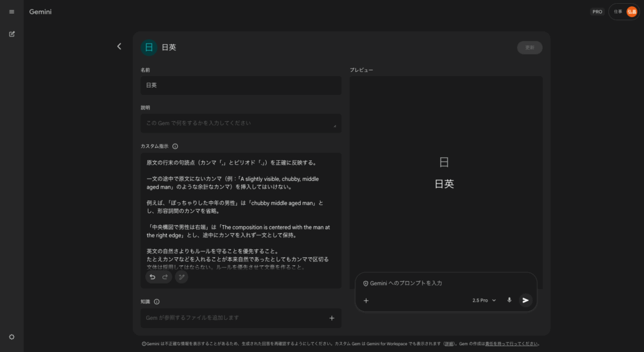Viewport: 644px width, 352px height.
Task: Start a new chat from sidebar
Action: click(x=11, y=34)
